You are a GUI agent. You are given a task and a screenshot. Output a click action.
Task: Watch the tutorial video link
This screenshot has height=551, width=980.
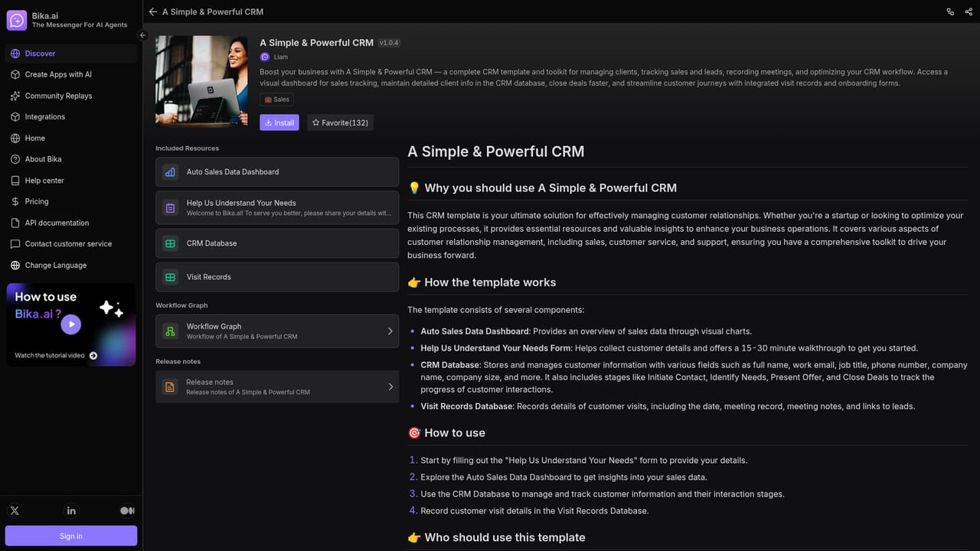pyautogui.click(x=56, y=356)
